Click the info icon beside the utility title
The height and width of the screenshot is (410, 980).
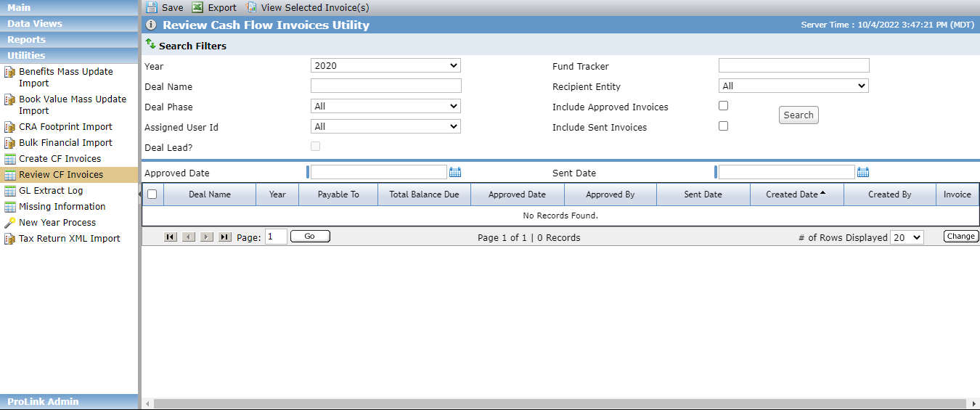click(x=151, y=25)
